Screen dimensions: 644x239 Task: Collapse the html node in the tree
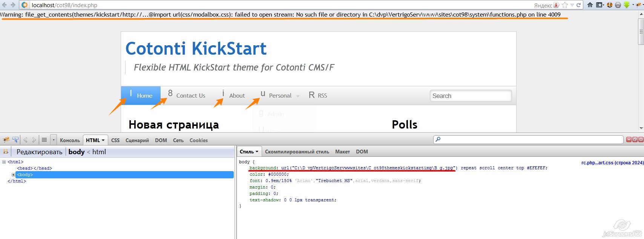point(4,162)
